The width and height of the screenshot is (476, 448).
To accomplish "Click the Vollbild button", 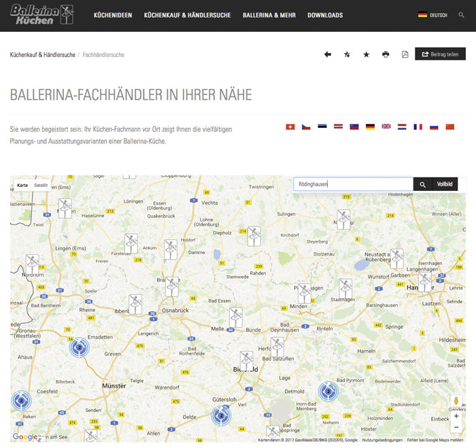I will (x=445, y=184).
